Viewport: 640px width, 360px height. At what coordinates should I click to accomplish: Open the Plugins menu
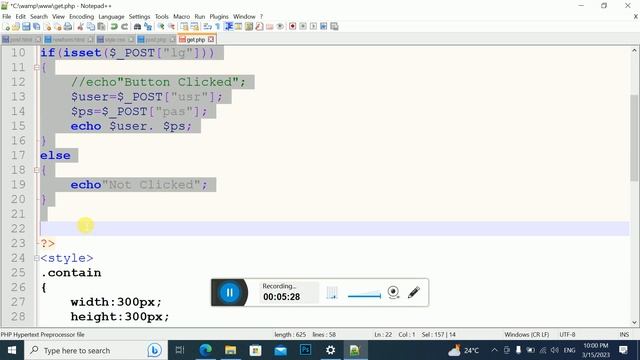[219, 16]
